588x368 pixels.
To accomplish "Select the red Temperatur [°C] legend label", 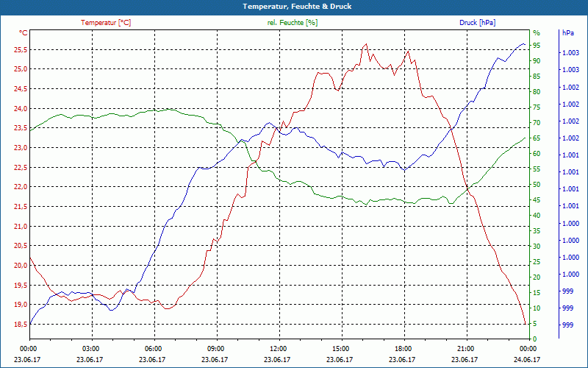I will click(x=106, y=23).
